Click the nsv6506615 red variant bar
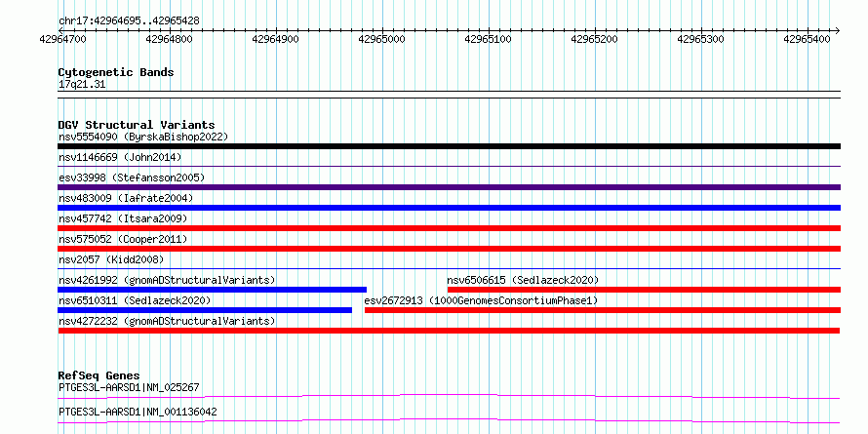The image size is (868, 434). (x=644, y=290)
